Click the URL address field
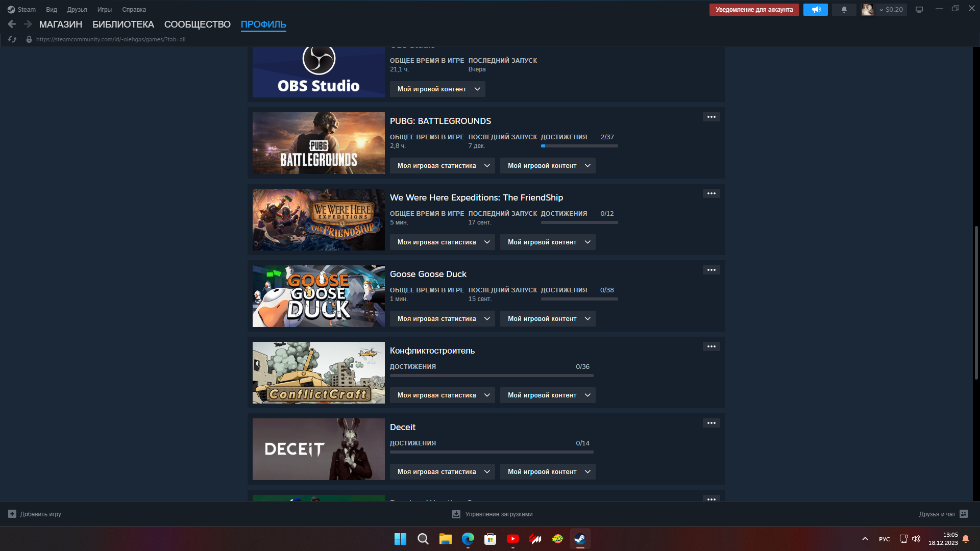980x551 pixels. click(111, 39)
